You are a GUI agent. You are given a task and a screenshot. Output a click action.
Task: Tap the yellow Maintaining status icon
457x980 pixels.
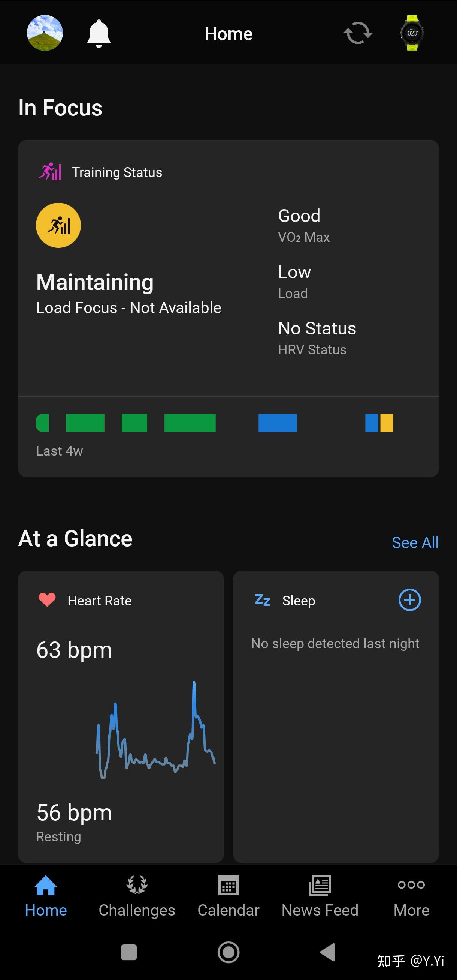click(x=58, y=225)
